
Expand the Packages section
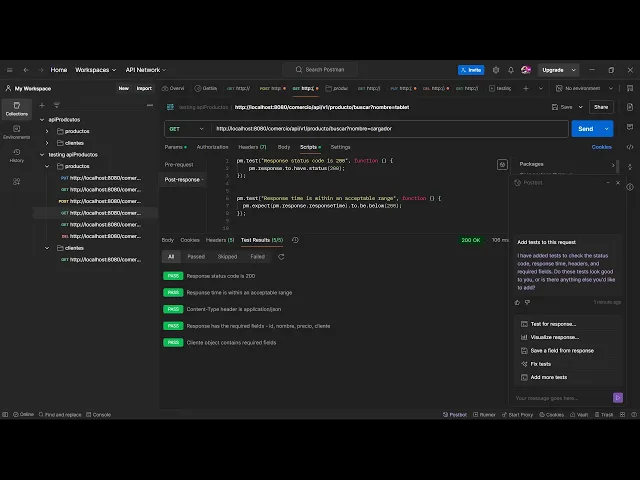tap(613, 164)
